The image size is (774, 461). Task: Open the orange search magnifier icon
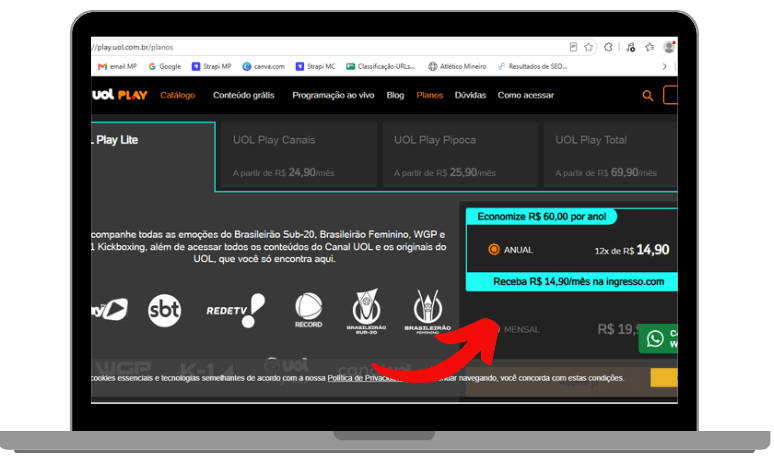[x=648, y=96]
